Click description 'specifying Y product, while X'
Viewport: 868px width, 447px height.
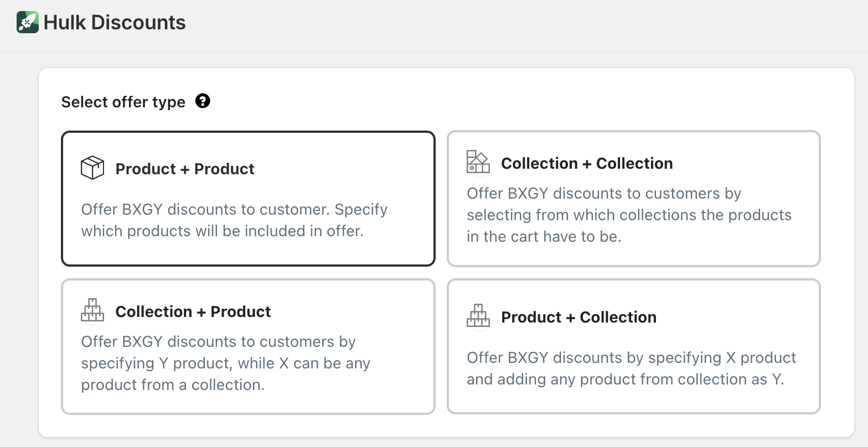225,363
